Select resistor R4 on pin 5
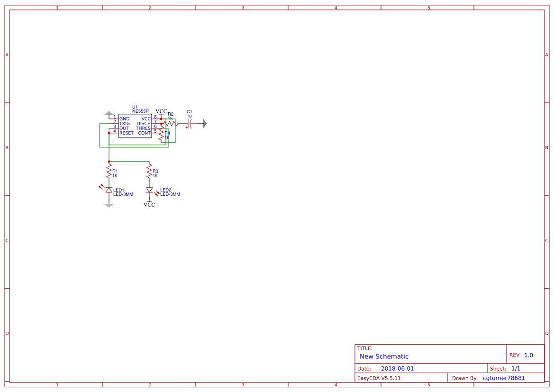Image resolution: width=554 pixels, height=392 pixels. 161,133
